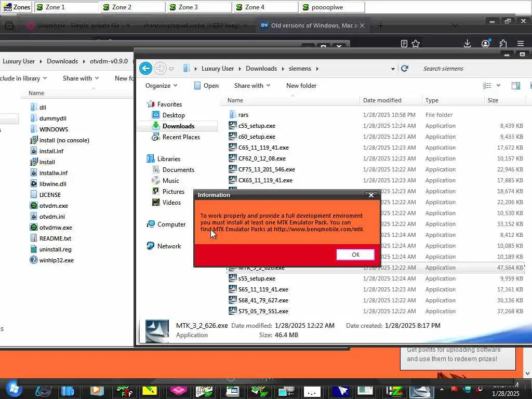
Task: Select otvdm.exe in otvdm window
Action: coord(49,206)
